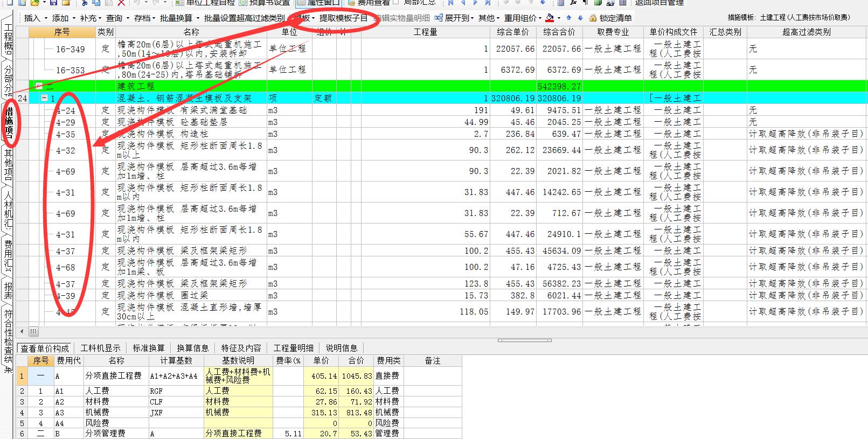Open the 存档 dropdown menu
This screenshot has width=868, height=439.
point(145,18)
